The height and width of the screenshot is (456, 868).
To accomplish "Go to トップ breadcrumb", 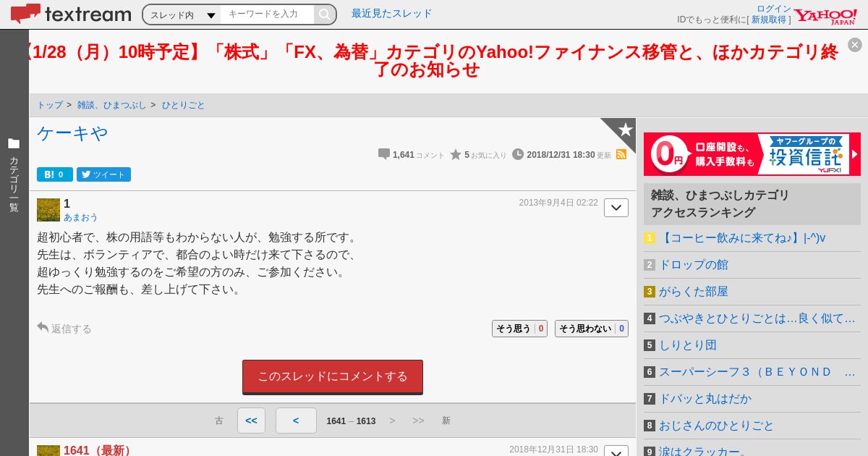I will [50, 105].
